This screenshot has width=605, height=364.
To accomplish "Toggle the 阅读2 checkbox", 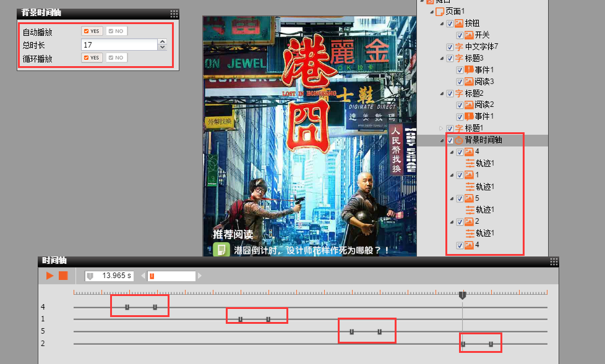I will point(460,105).
